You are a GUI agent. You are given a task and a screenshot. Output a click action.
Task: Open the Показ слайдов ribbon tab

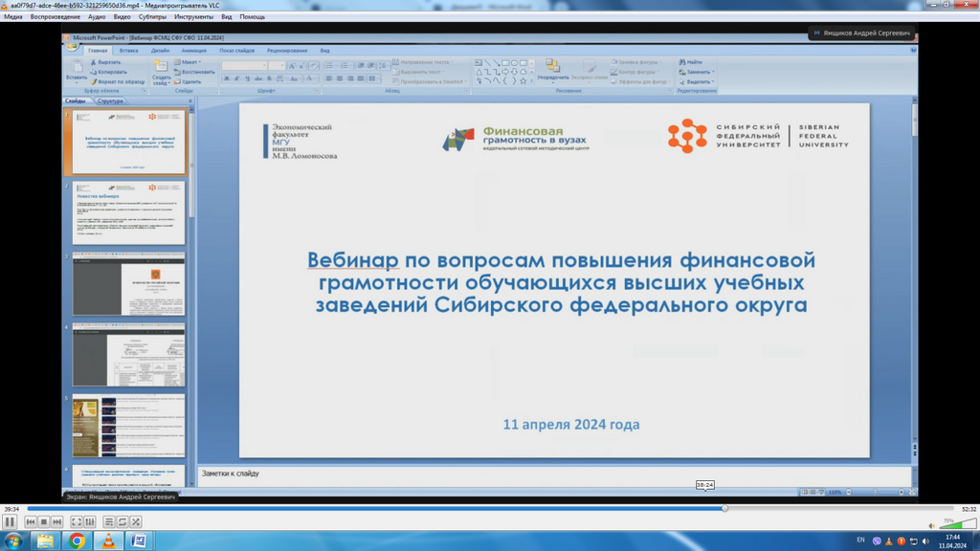click(x=237, y=51)
